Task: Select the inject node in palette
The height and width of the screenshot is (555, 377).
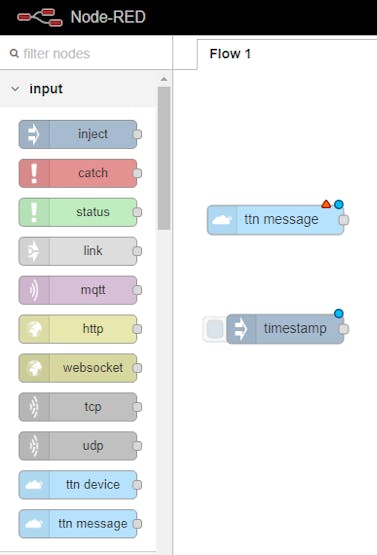Action: pos(78,134)
